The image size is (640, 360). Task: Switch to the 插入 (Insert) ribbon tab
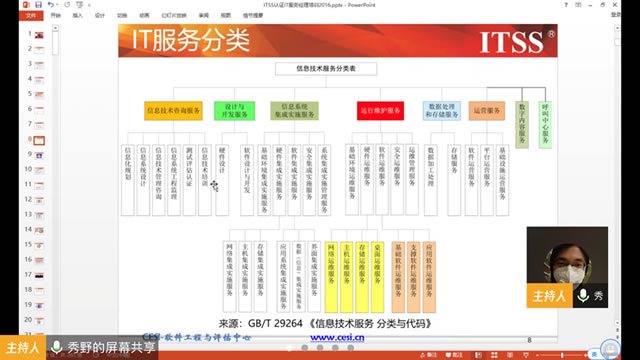click(x=78, y=16)
